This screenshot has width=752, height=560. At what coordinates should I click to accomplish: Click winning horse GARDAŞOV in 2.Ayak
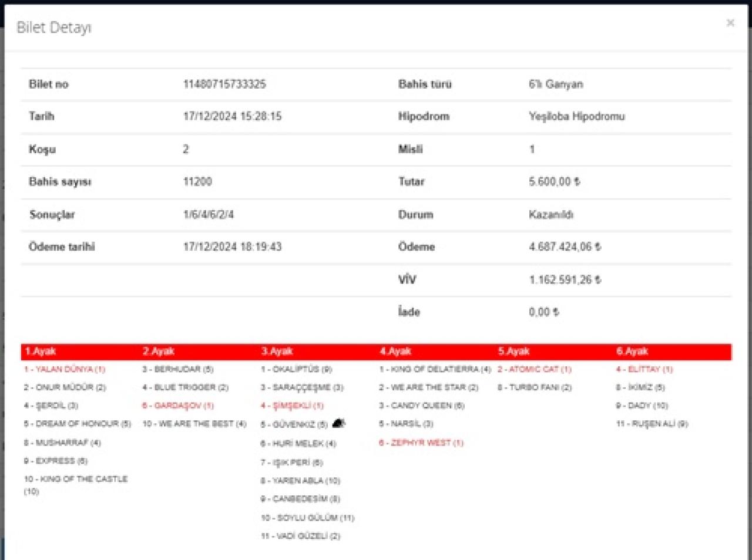pos(178,406)
